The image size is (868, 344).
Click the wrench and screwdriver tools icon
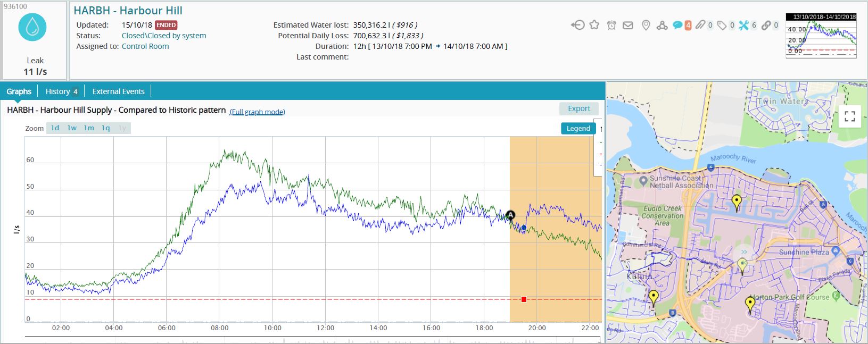coord(743,25)
